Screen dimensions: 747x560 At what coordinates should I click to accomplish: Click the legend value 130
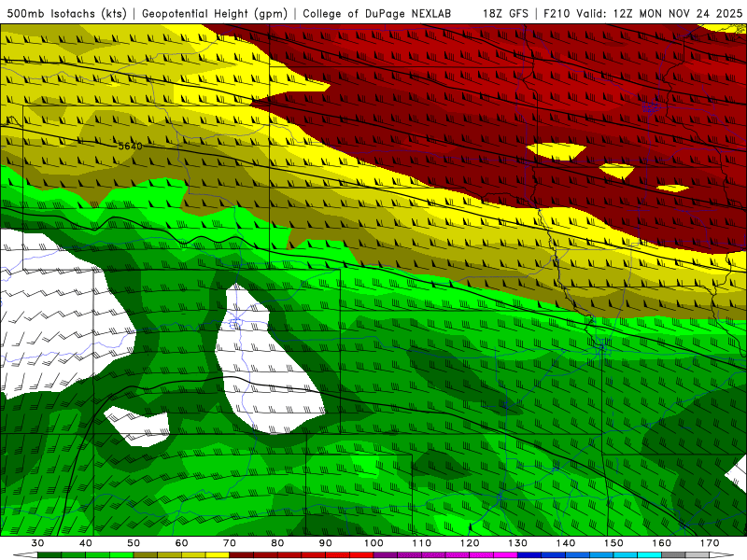518,543
